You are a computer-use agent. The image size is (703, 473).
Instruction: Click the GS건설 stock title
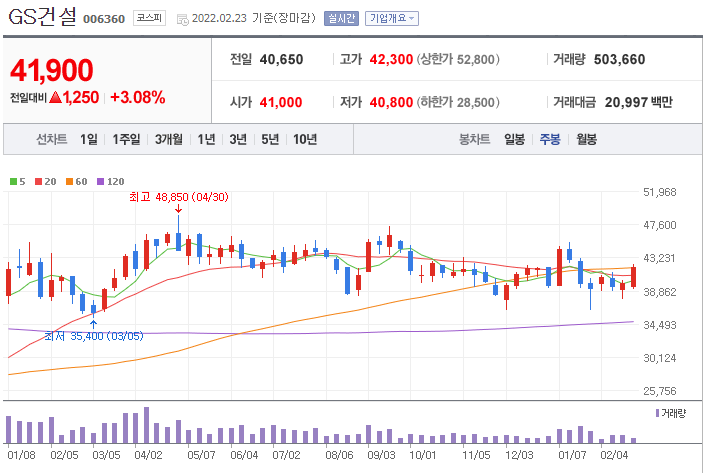click(43, 17)
